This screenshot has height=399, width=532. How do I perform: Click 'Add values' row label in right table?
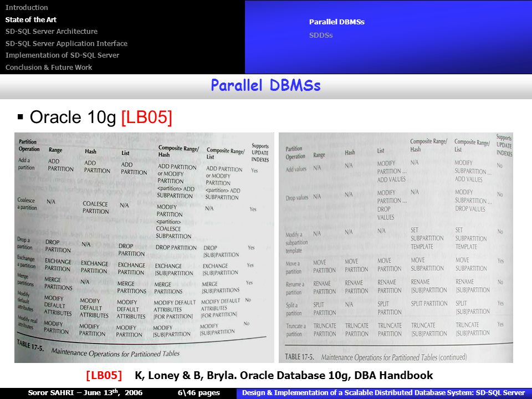point(296,168)
